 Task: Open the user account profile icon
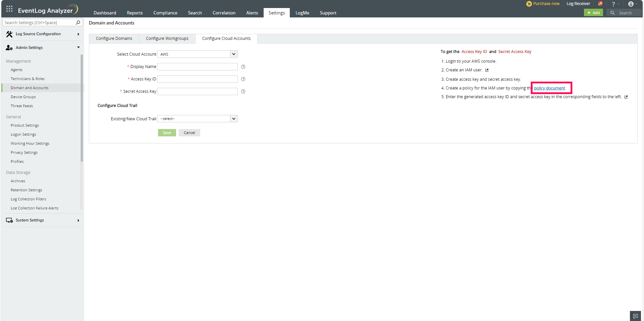[x=631, y=4]
